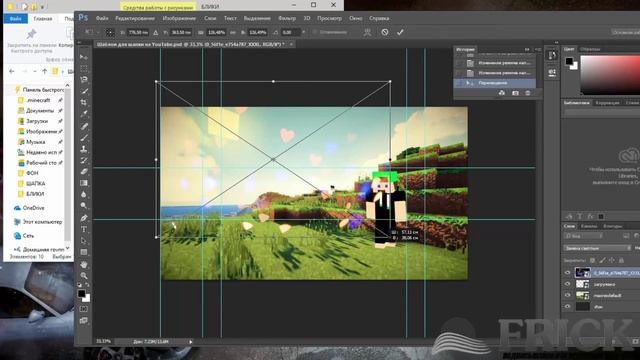Switch to the Коррекция tab
Image resolution: width=640 pixels, height=360 pixels.
tap(607, 103)
